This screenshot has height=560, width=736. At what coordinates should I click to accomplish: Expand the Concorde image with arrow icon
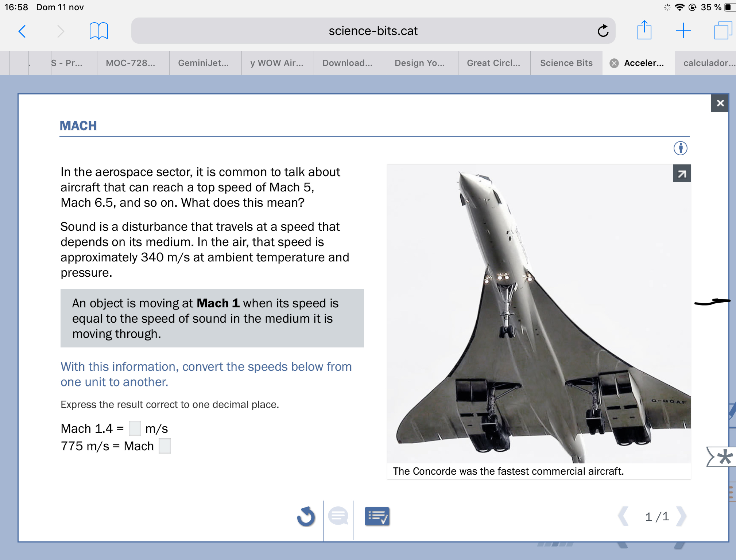click(682, 174)
